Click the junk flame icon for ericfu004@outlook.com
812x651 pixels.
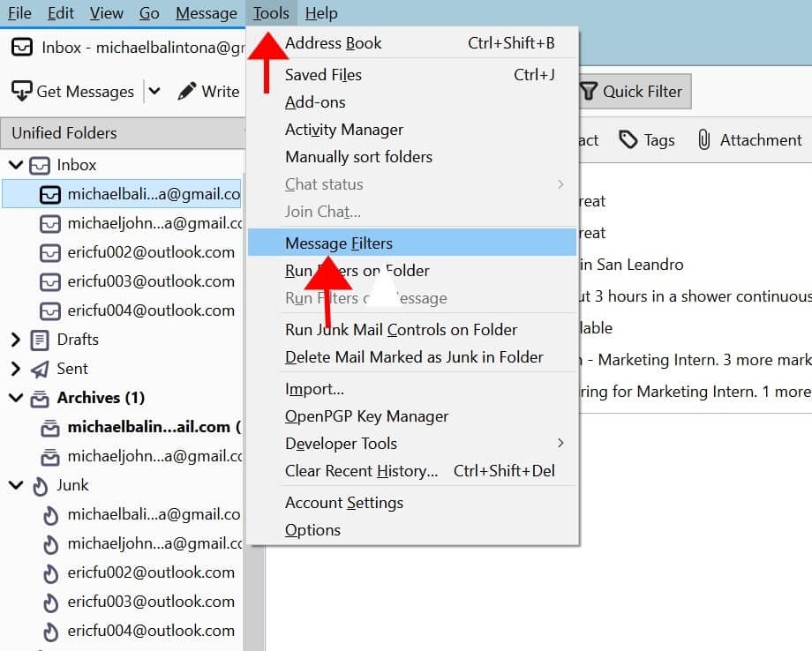52,631
